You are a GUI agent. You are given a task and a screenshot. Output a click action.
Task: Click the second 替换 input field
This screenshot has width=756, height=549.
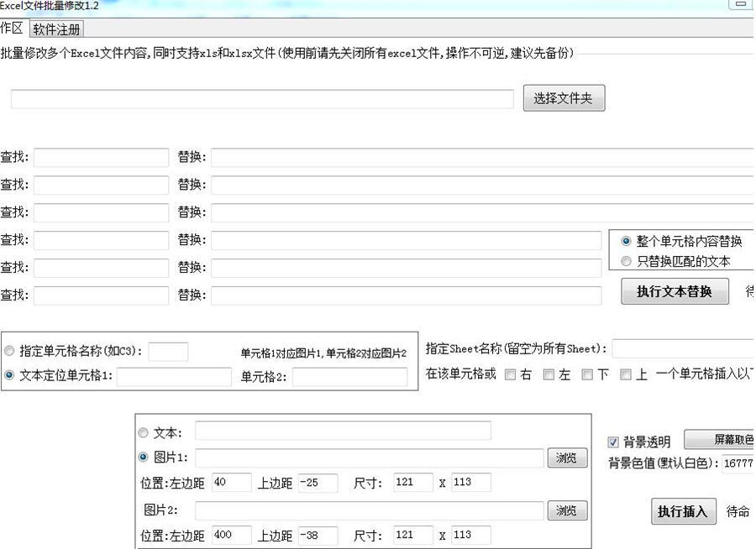[483, 185]
